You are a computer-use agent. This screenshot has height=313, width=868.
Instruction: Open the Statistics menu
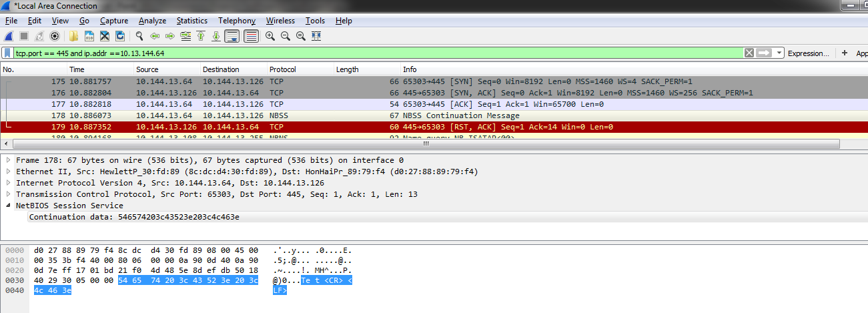point(191,21)
